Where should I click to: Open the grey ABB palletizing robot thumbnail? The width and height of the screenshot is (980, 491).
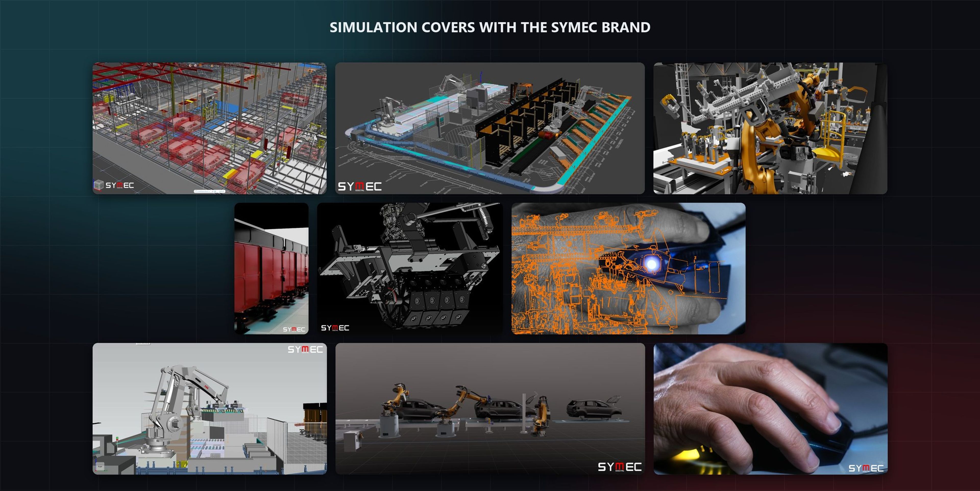point(210,409)
